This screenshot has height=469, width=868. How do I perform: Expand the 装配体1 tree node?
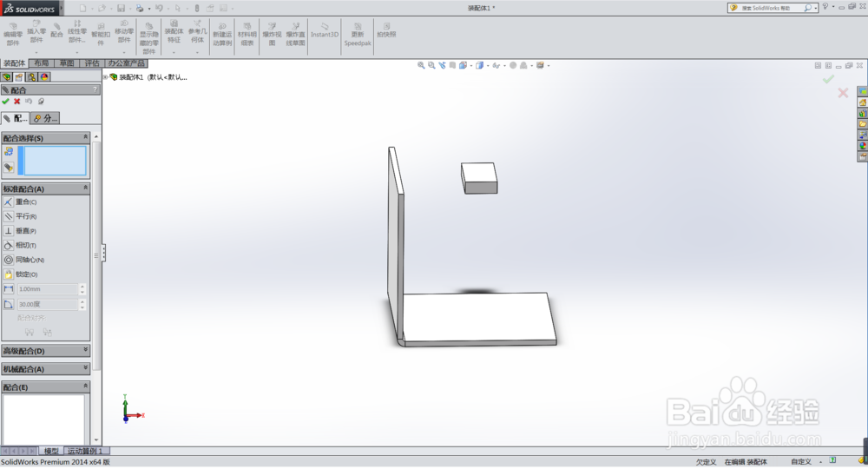click(105, 77)
